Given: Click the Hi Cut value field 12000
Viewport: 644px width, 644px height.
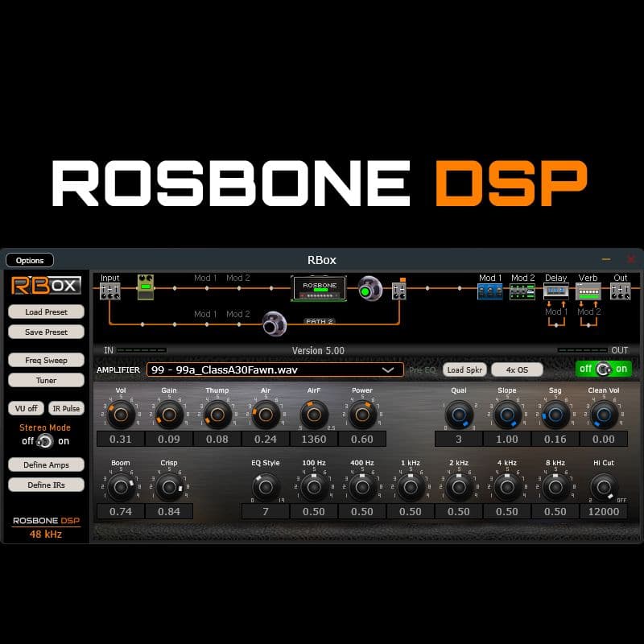Looking at the screenshot, I should click(x=603, y=511).
